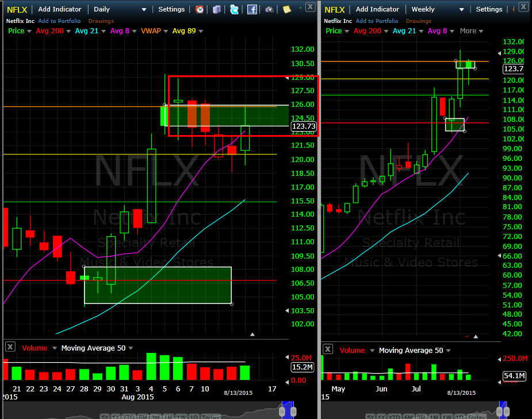Click the camera snapshot icon

point(269,9)
